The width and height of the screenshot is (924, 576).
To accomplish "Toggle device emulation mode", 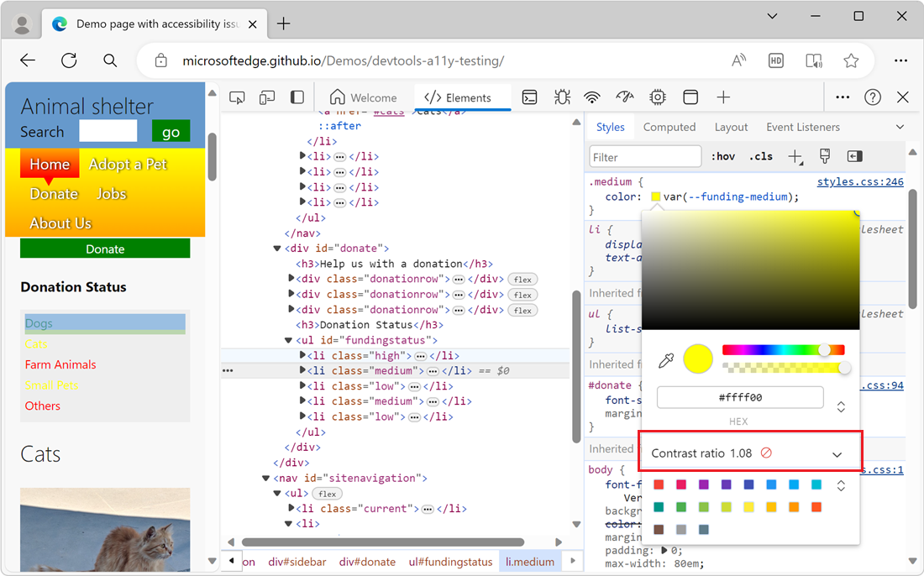I will (267, 97).
